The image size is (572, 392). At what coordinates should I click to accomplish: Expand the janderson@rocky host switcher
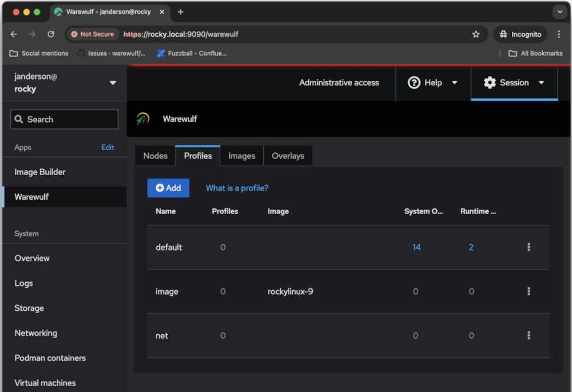65,82
